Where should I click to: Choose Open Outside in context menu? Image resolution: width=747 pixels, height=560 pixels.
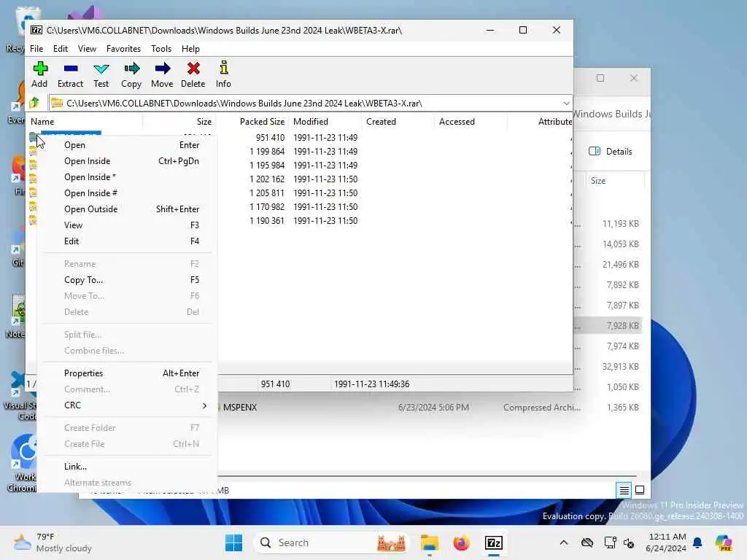click(127, 209)
